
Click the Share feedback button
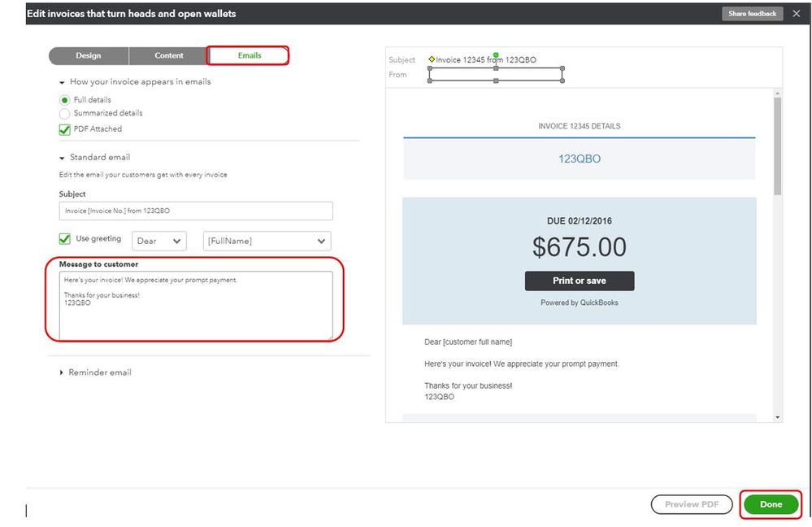pos(753,14)
